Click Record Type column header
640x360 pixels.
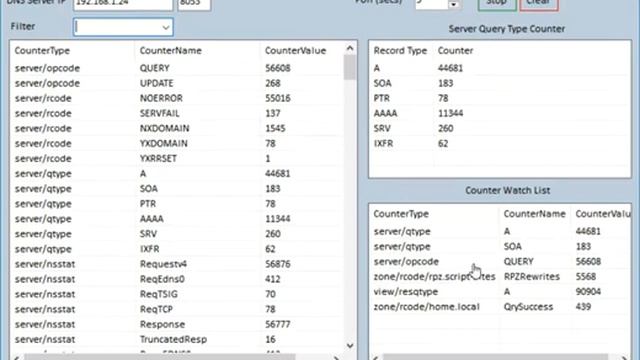pyautogui.click(x=400, y=51)
